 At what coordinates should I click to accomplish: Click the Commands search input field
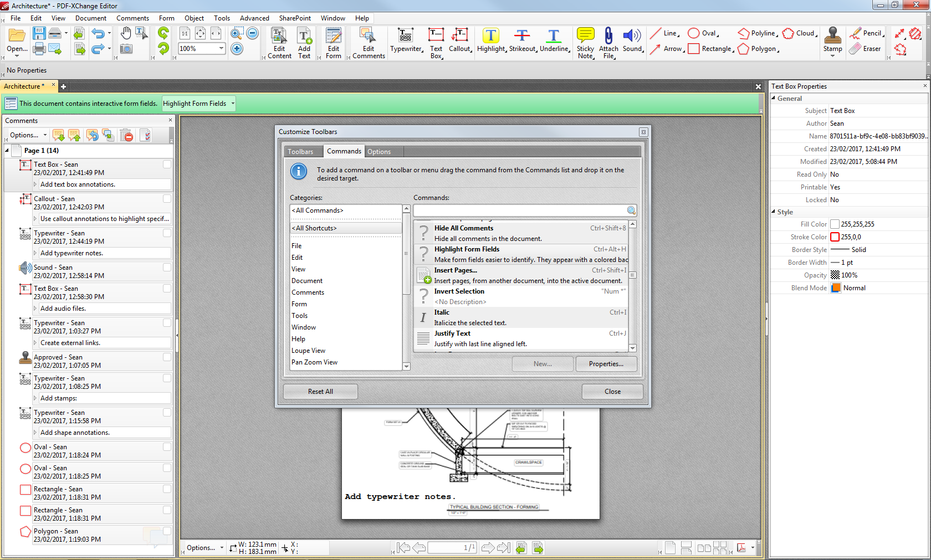520,210
